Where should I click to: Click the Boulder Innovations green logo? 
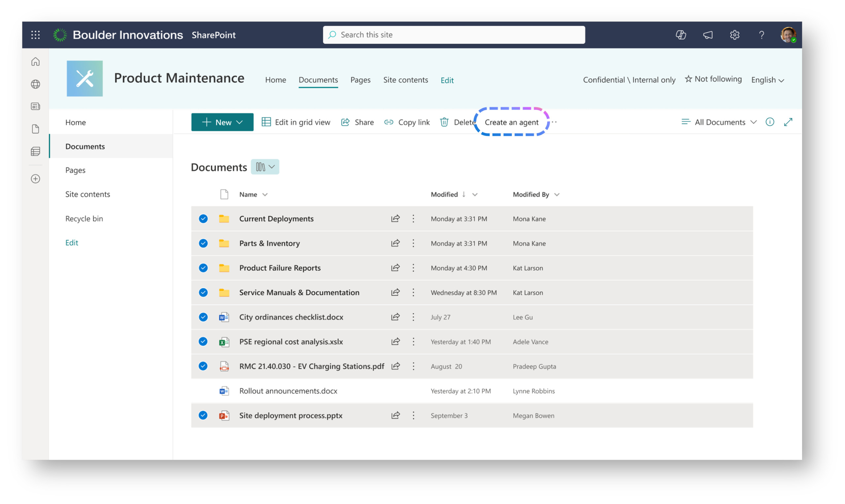click(60, 35)
